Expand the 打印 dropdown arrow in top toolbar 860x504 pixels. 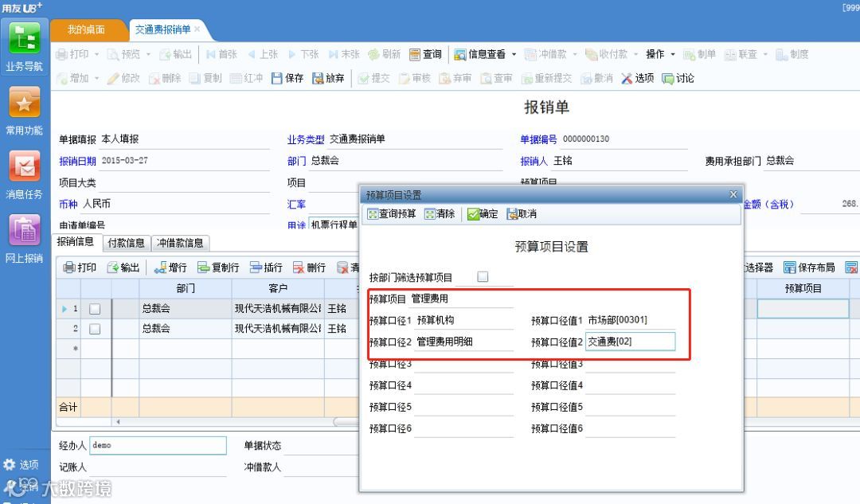[96, 54]
